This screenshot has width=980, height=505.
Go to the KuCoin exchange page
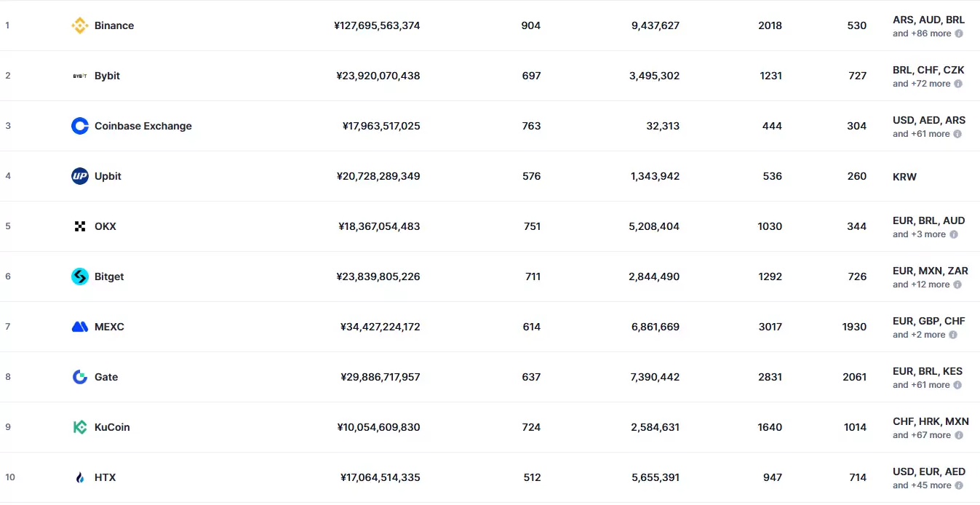tap(112, 427)
